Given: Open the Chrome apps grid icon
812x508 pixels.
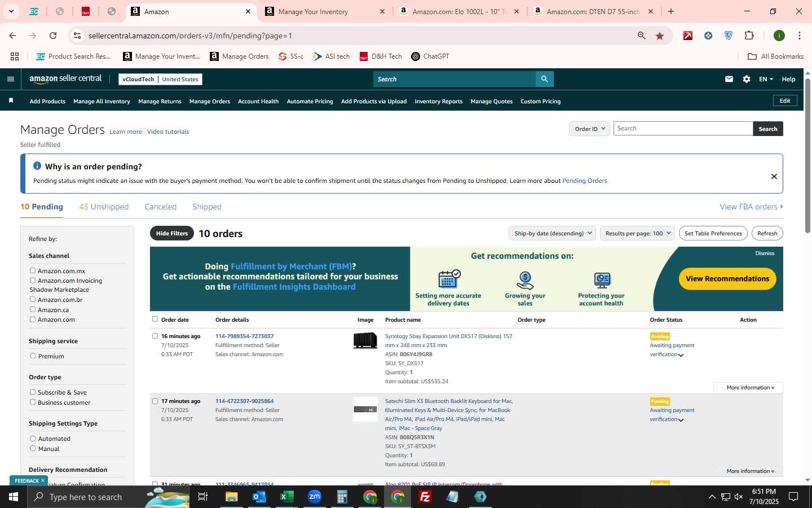Looking at the screenshot, I should pyautogui.click(x=15, y=56).
